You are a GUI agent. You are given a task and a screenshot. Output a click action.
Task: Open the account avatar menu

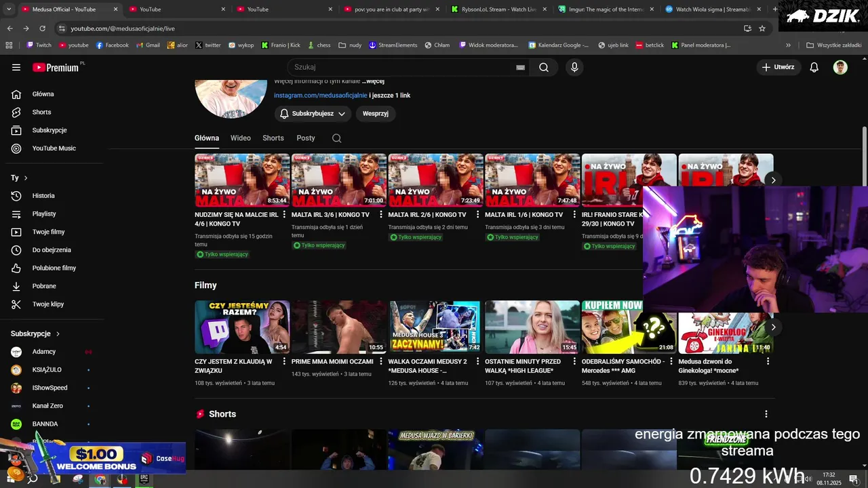click(x=840, y=67)
